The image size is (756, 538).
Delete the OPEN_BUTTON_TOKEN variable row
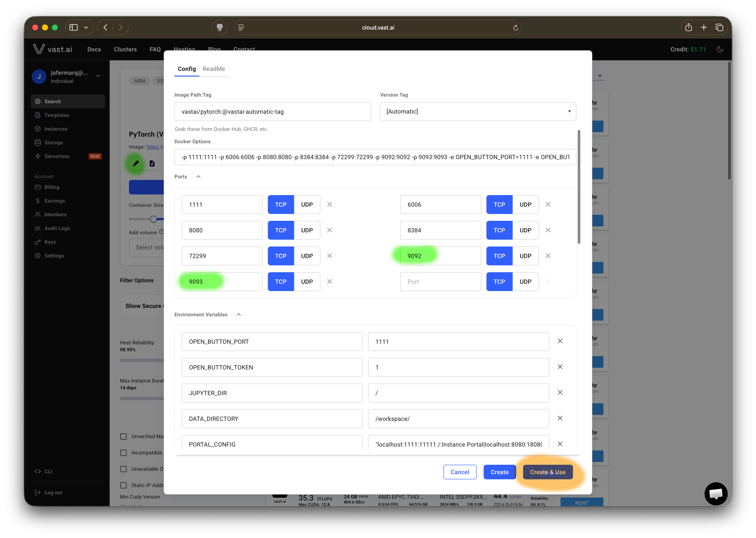tap(560, 367)
